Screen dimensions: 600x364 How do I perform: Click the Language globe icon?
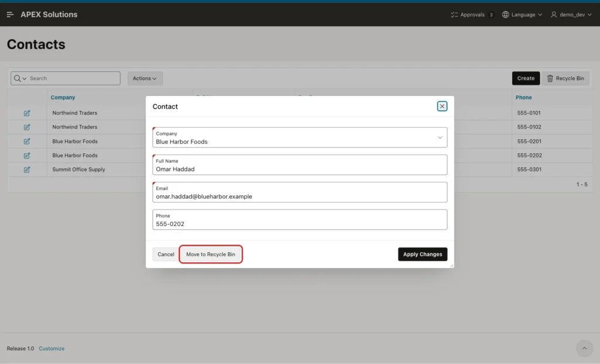(x=506, y=15)
